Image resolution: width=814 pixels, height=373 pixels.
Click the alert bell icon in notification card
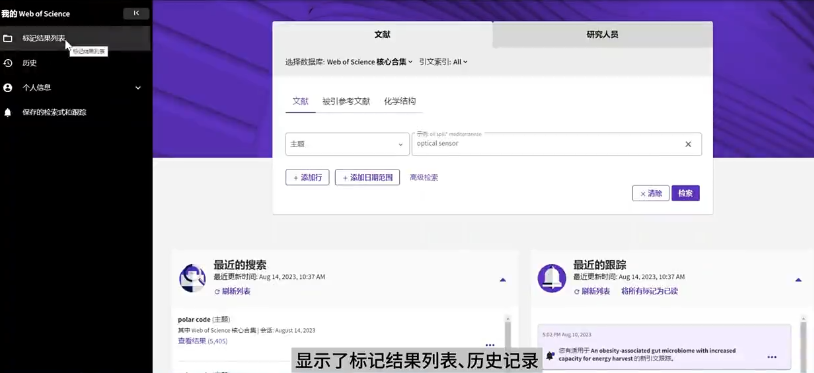pyautogui.click(x=550, y=356)
